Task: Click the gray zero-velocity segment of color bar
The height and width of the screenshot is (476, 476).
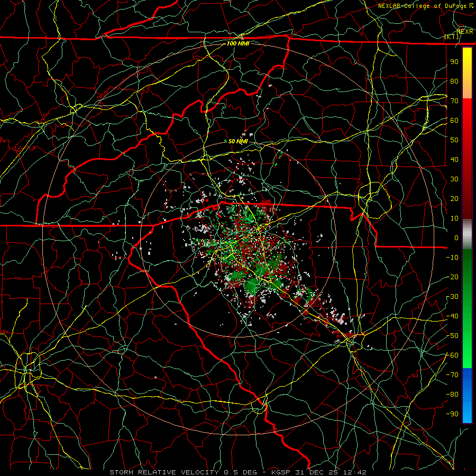Action: pos(467,234)
